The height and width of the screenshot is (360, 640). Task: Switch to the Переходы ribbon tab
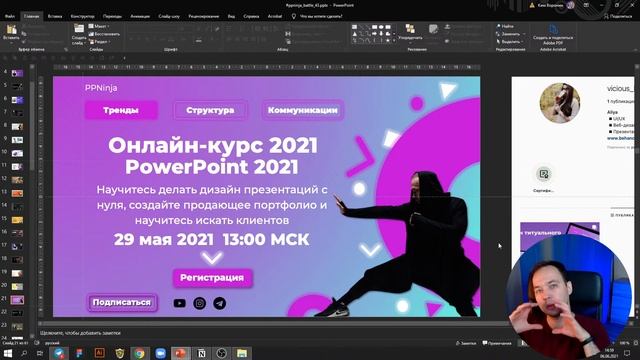pos(112,16)
